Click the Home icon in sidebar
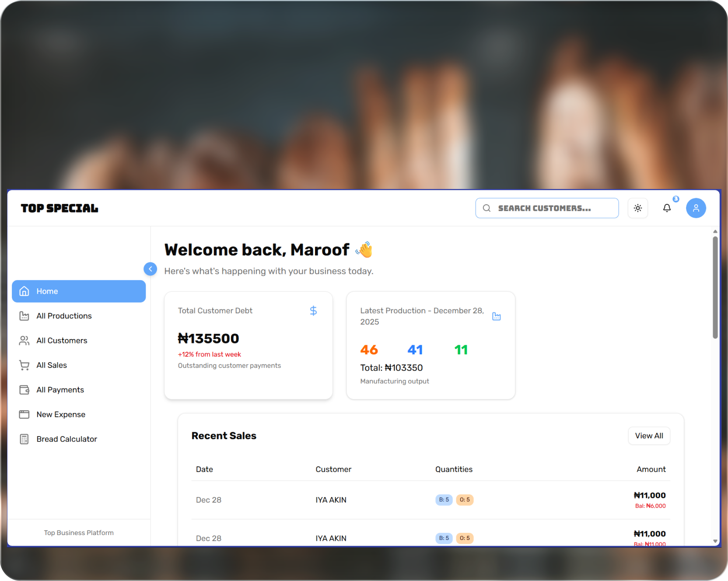The width and height of the screenshot is (728, 581). point(24,291)
